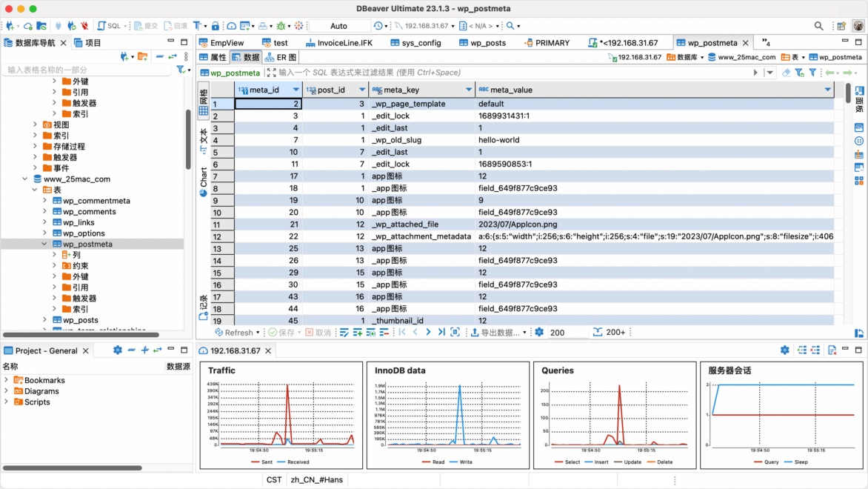
Task: Click the transaction lock icon in toolbar
Action: [x=216, y=26]
